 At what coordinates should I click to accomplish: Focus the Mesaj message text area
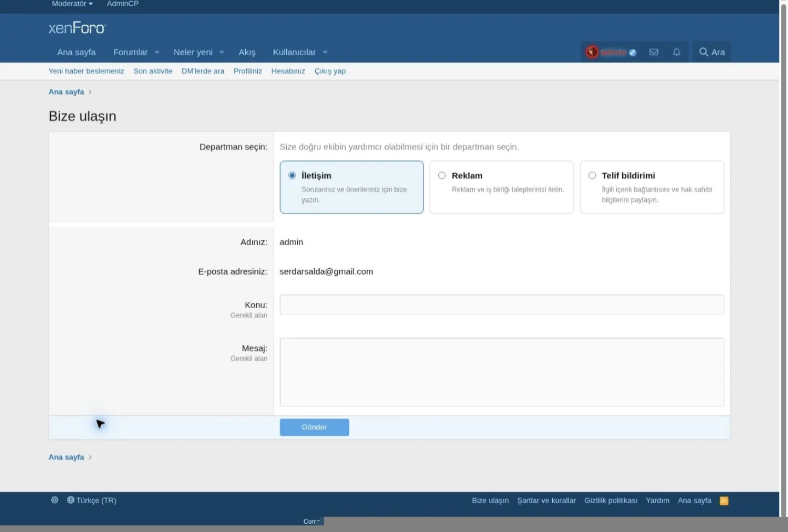pyautogui.click(x=502, y=372)
